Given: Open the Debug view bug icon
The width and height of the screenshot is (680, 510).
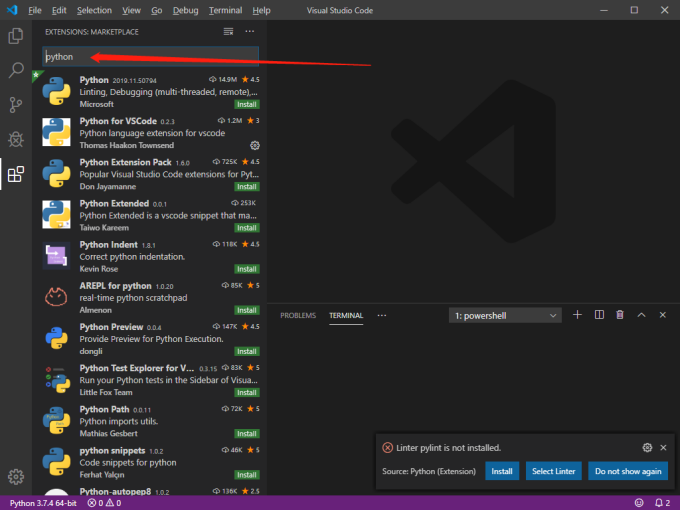Looking at the screenshot, I should (16, 139).
